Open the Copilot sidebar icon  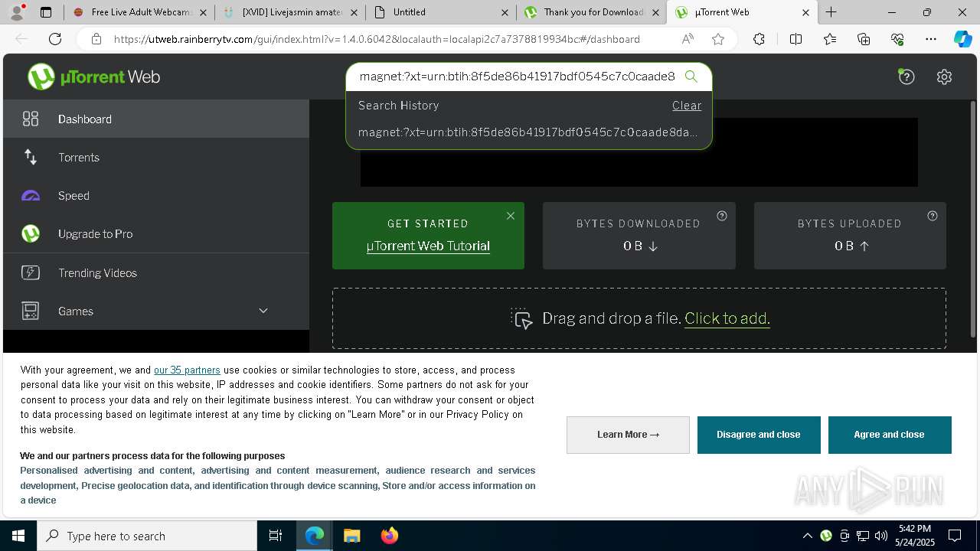coord(962,39)
